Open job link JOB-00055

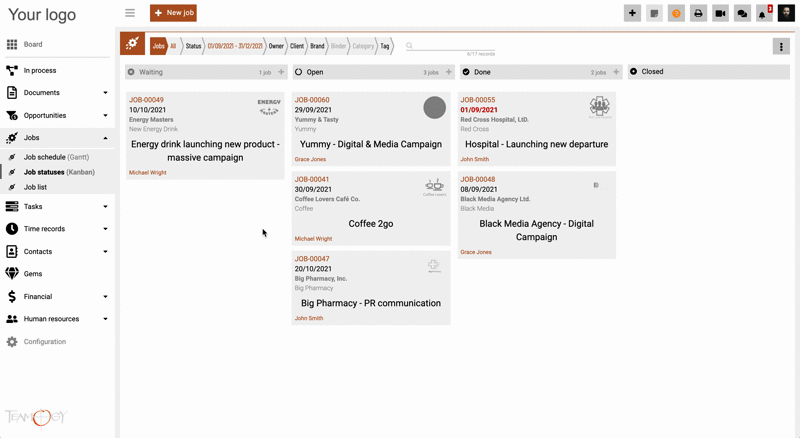[x=478, y=100]
